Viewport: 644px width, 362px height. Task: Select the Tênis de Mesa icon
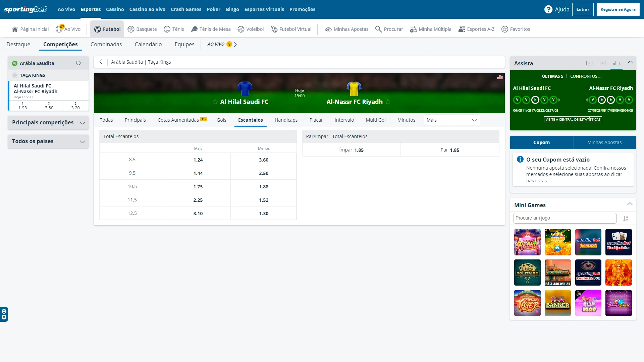pyautogui.click(x=194, y=29)
